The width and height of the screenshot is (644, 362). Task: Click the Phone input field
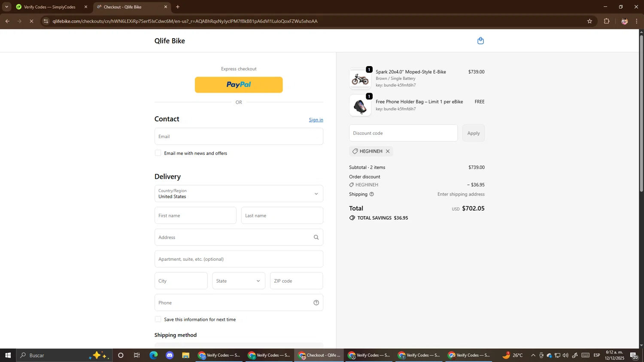239,303
